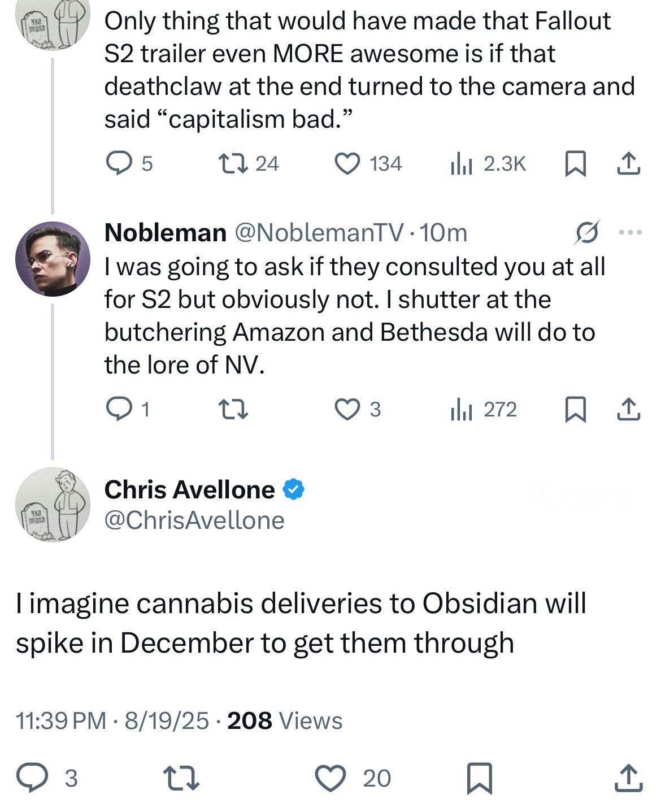Bookmark the Fallout S2 trailer tweet
661x812 pixels.
(x=575, y=164)
